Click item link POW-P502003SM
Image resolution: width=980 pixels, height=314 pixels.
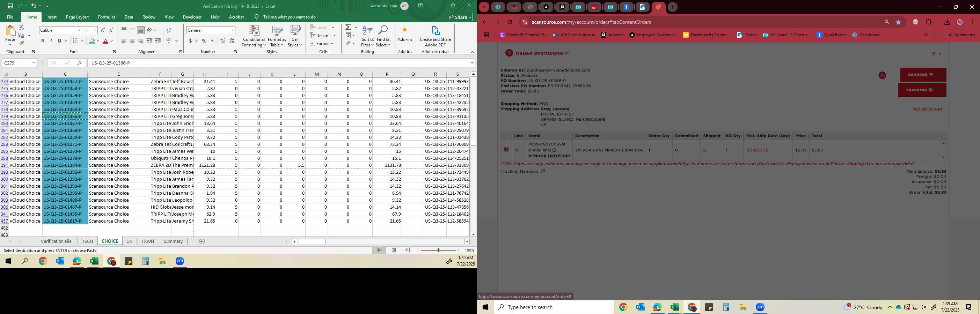546,144
